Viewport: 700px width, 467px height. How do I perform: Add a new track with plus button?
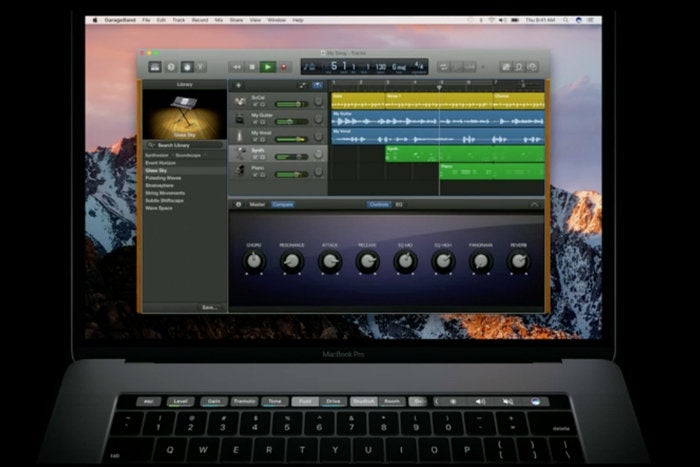point(238,85)
